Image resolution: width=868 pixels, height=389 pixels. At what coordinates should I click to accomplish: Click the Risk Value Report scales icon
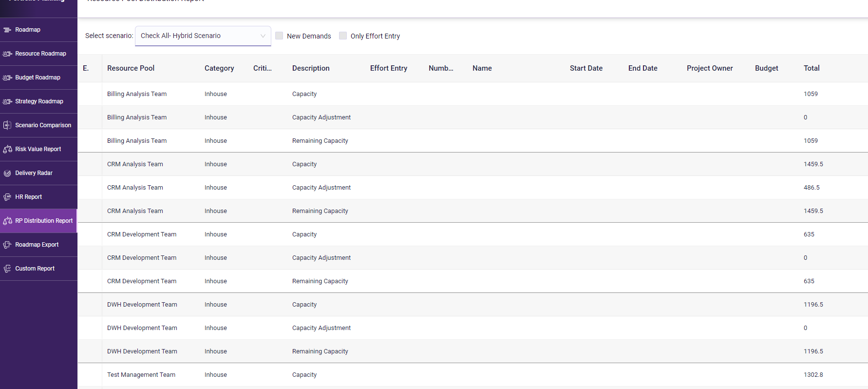coord(7,149)
